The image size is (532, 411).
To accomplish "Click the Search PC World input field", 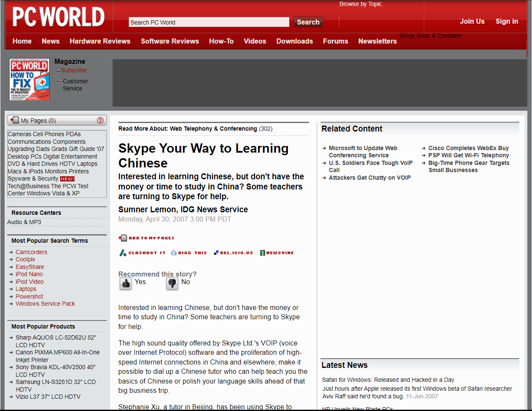I will pyautogui.click(x=209, y=22).
